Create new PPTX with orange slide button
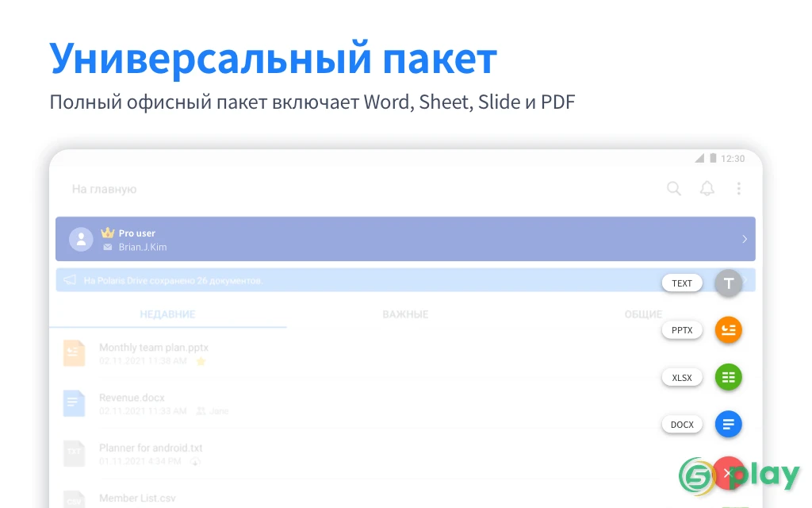 pos(729,330)
